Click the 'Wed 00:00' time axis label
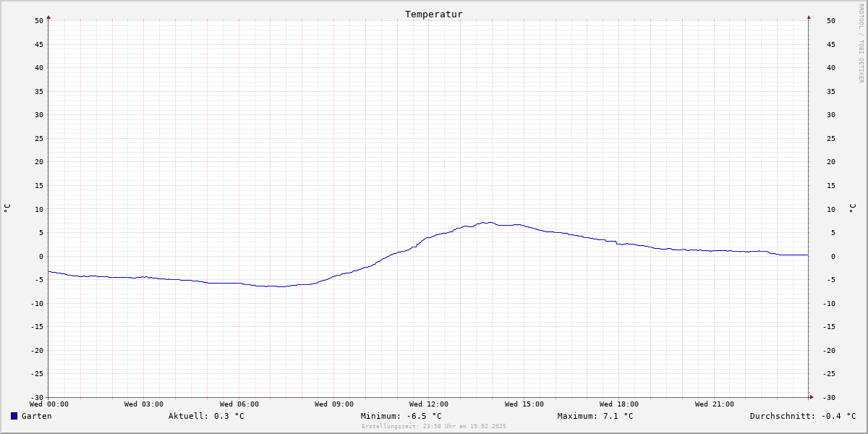 click(49, 404)
